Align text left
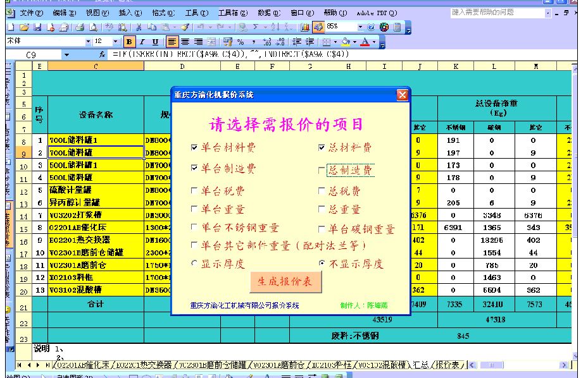The width and height of the screenshot is (588, 378). point(172,42)
